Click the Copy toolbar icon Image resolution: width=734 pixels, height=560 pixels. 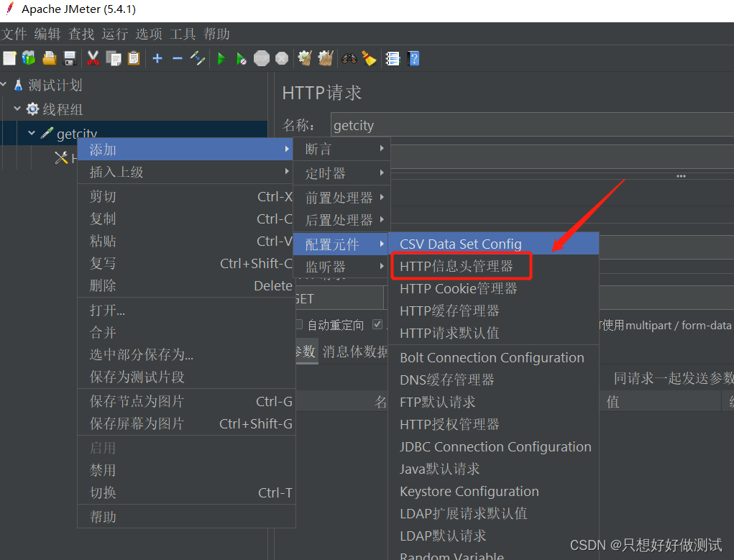click(114, 58)
